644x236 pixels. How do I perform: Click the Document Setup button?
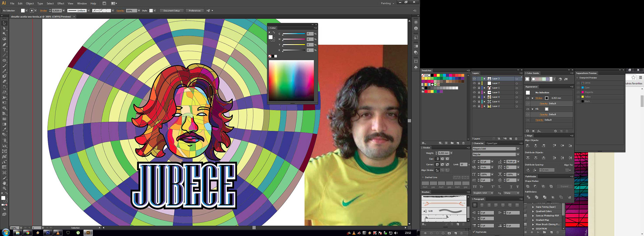pyautogui.click(x=172, y=11)
